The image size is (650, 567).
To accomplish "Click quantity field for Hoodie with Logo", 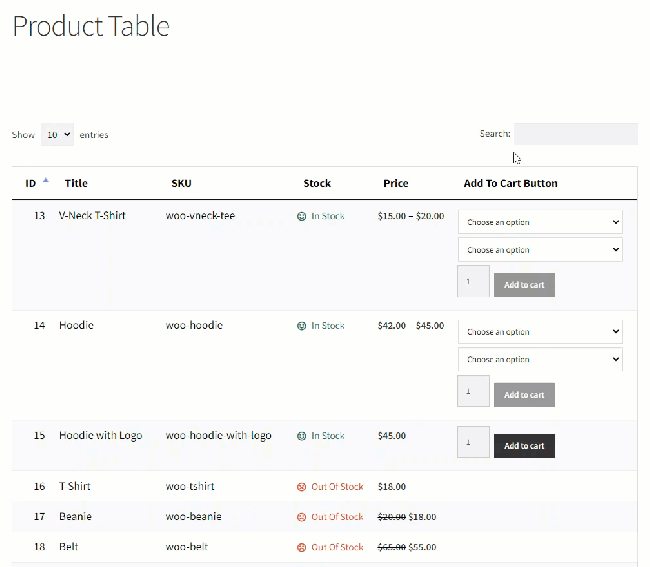I will click(x=473, y=442).
